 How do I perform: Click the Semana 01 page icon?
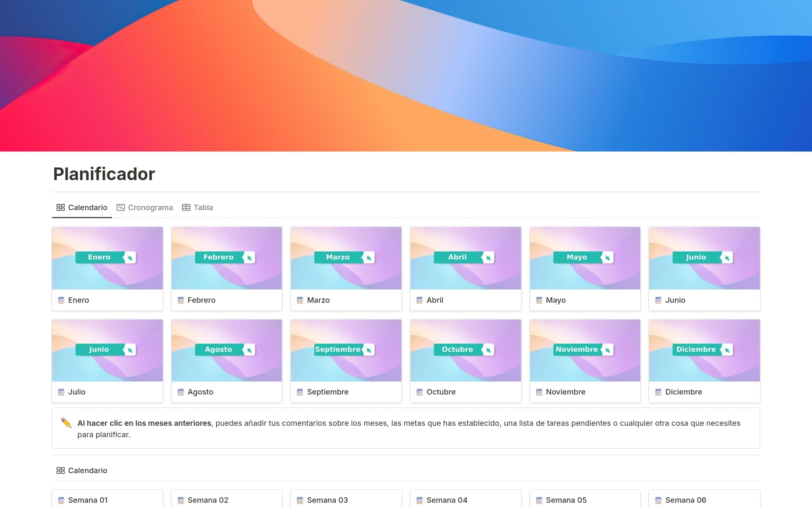coord(61,500)
